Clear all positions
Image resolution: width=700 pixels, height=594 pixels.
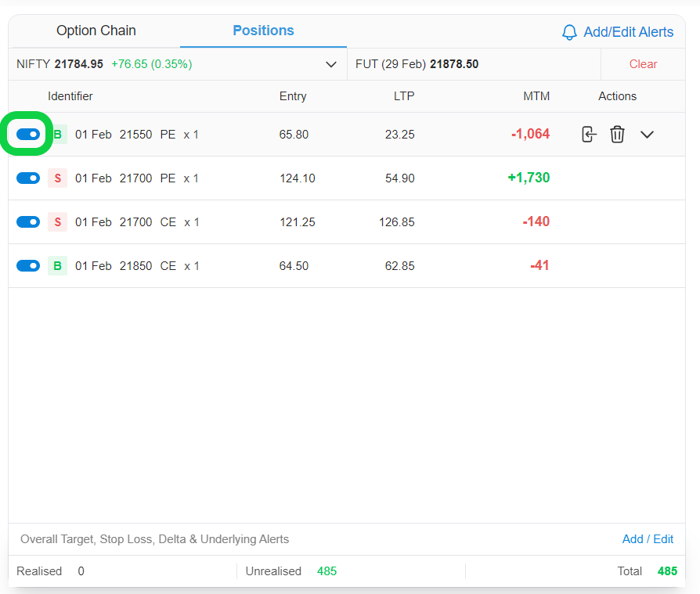[643, 64]
